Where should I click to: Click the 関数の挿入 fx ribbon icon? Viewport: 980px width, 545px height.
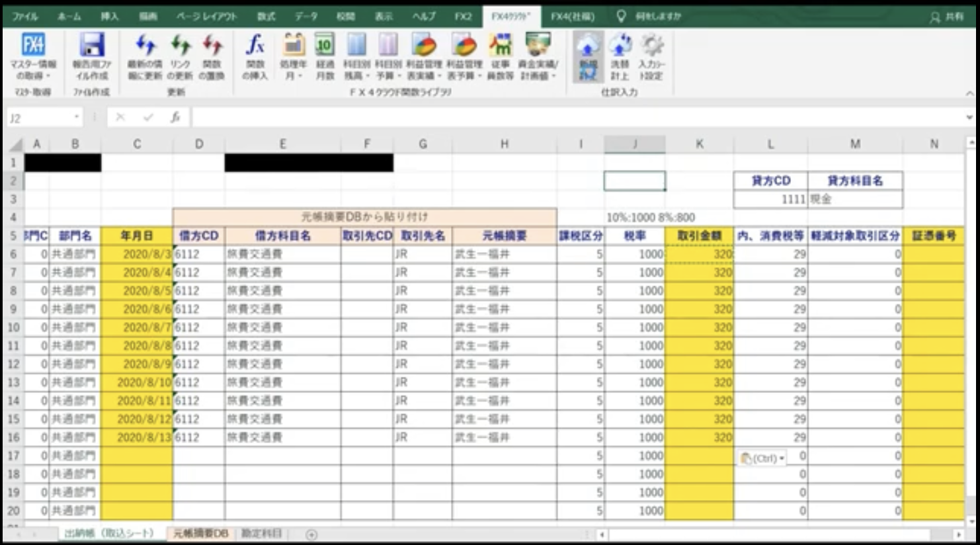[255, 45]
